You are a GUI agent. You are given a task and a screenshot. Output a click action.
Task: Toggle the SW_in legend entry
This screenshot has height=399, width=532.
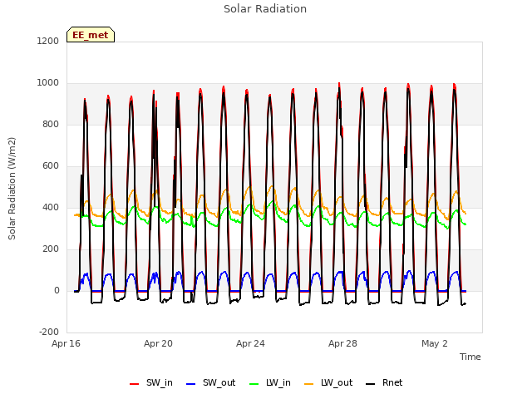151,382
